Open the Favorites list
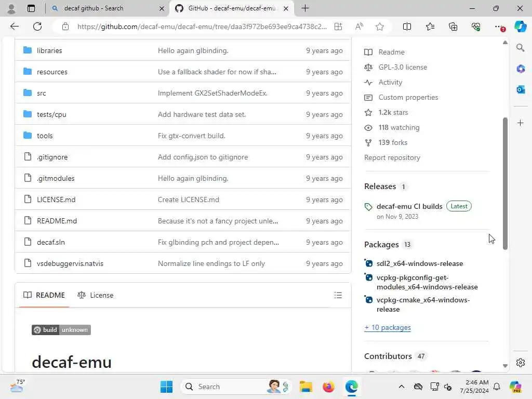532x399 pixels. coord(430,26)
